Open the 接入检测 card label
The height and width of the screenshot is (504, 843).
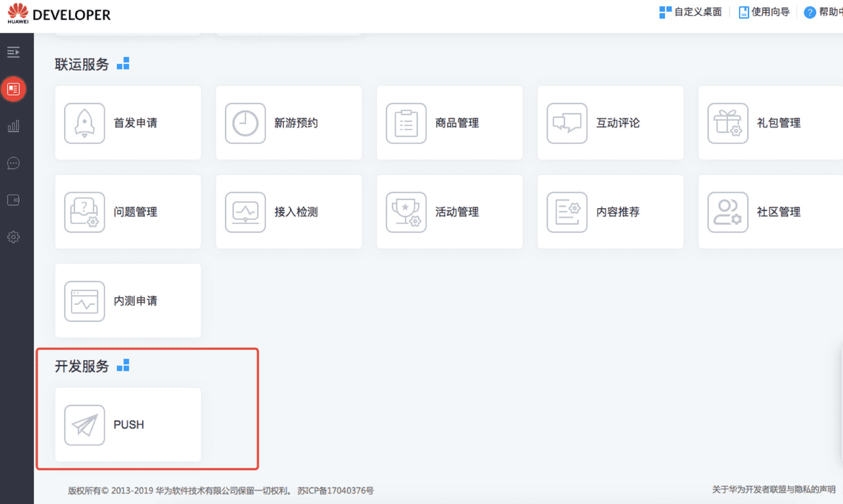coord(296,212)
